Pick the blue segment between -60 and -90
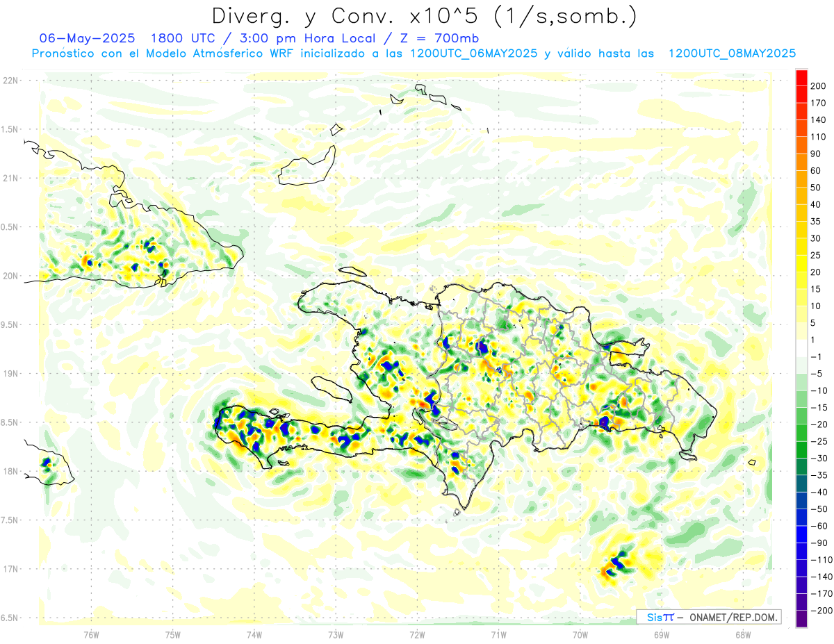 click(x=801, y=534)
